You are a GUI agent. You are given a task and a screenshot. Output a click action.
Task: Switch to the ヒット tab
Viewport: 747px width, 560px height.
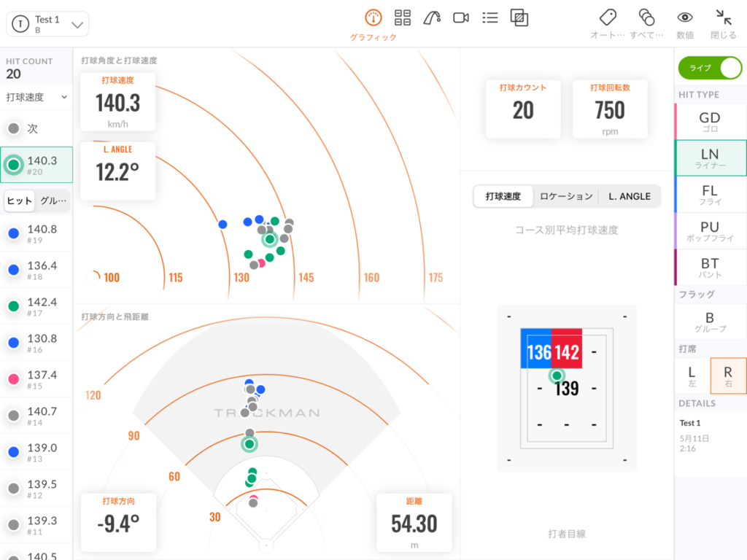coord(19,201)
